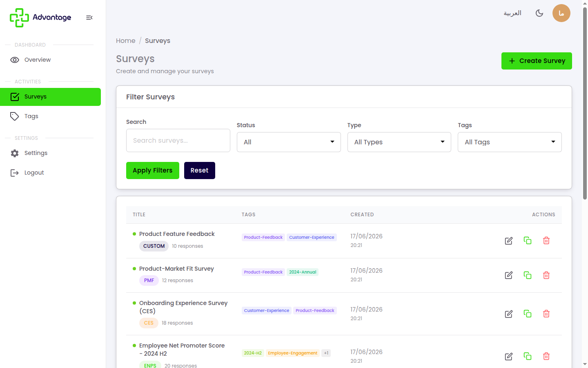Delete the Product Feature Feedback survey
This screenshot has height=368, width=588.
click(546, 240)
